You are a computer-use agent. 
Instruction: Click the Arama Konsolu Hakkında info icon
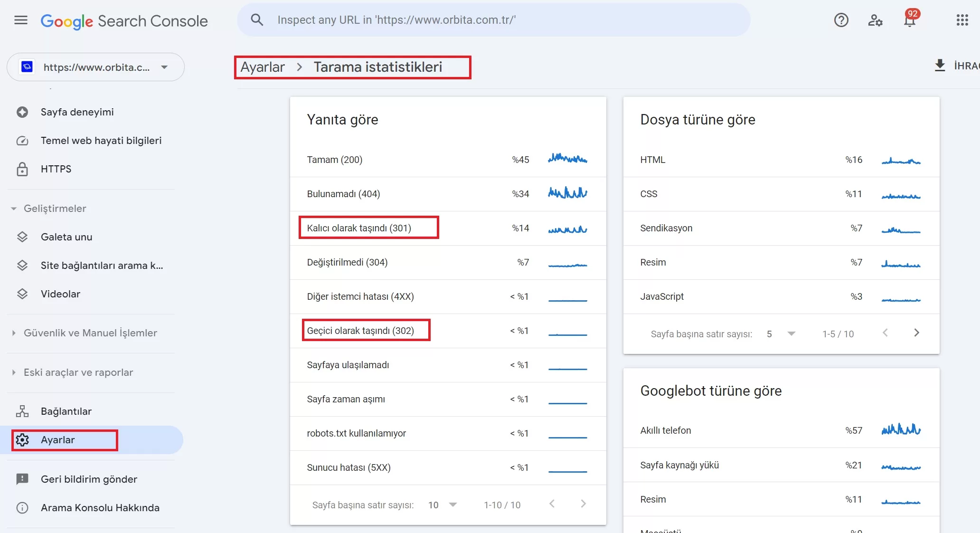click(x=22, y=508)
